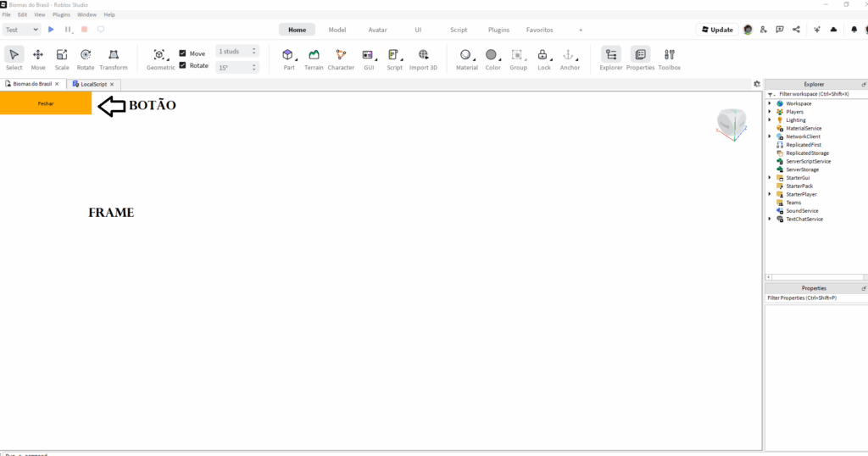Open the collaborators add-person icon
The image size is (868, 456).
click(764, 30)
